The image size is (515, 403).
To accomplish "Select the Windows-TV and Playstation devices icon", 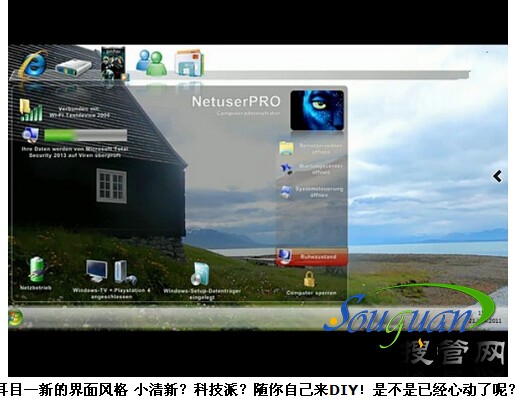I will 111,272.
